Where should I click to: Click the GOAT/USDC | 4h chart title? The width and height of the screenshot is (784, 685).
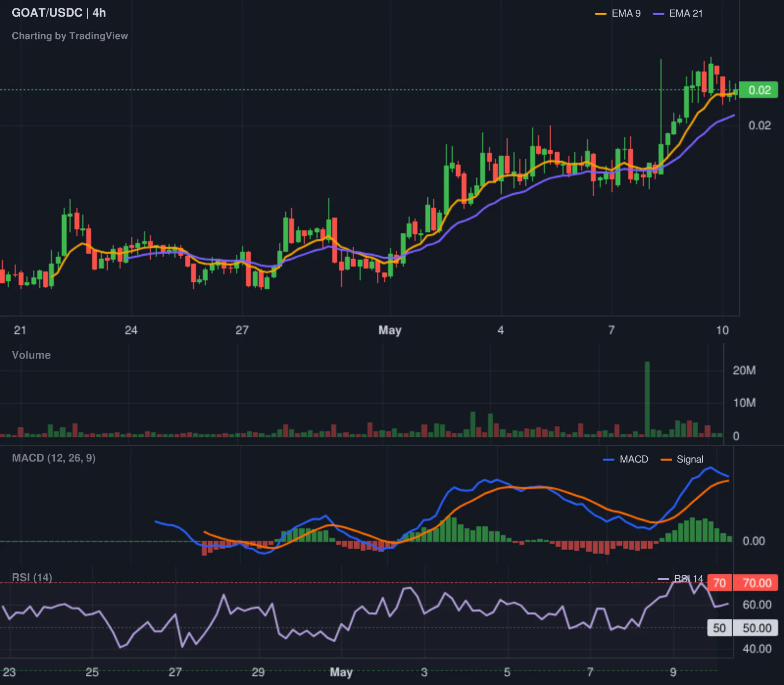pyautogui.click(x=59, y=13)
